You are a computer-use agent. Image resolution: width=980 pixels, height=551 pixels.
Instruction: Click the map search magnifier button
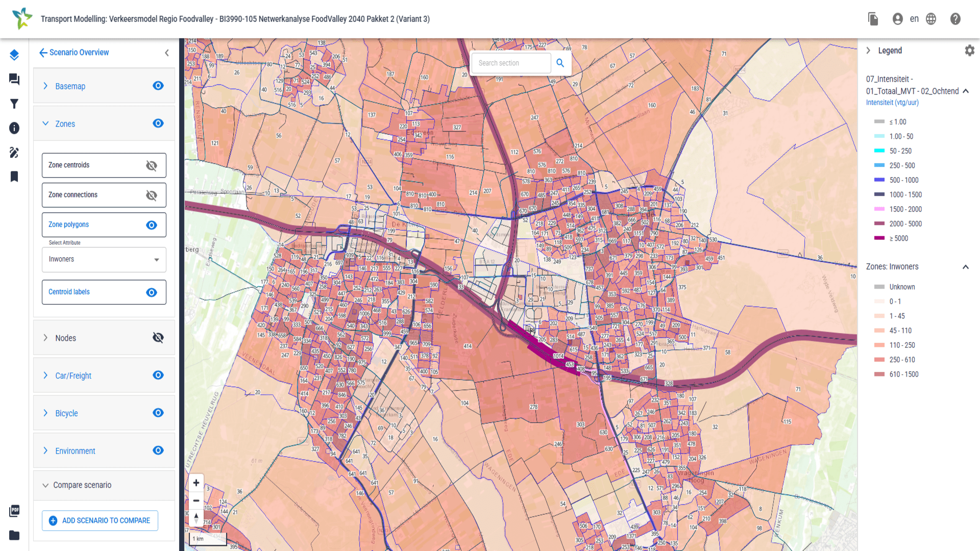[x=560, y=63]
